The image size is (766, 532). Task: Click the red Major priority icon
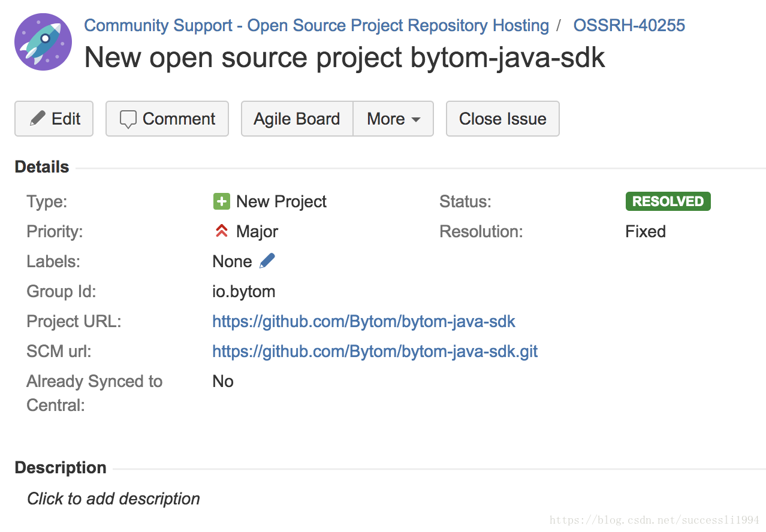tap(221, 231)
